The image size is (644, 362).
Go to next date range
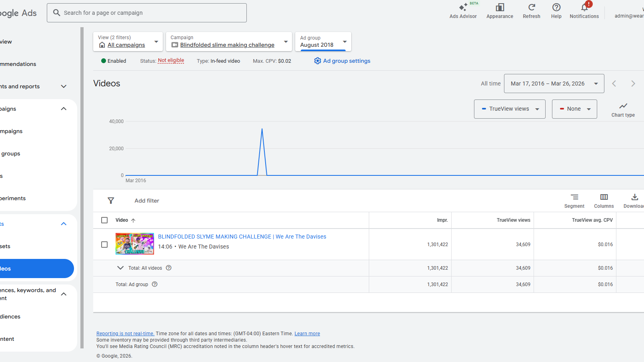633,84
